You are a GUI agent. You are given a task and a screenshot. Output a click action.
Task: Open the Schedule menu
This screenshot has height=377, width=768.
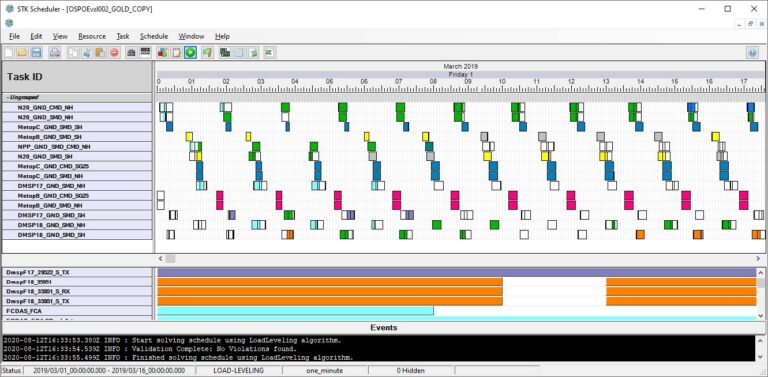[x=154, y=36]
